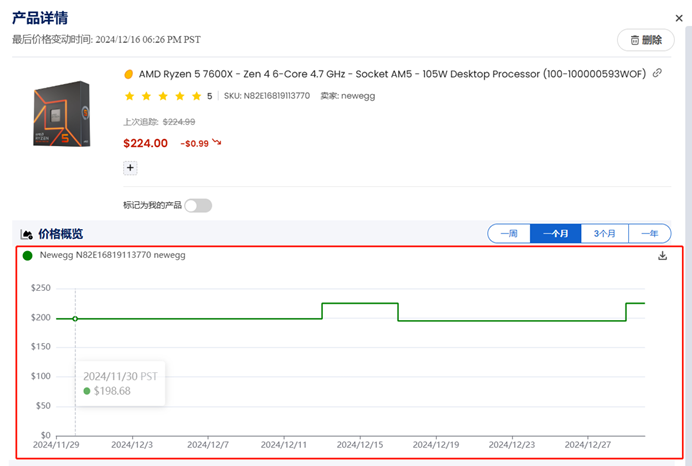Image resolution: width=692 pixels, height=466 pixels.
Task: Select the 3个月 time range tab
Action: click(x=605, y=233)
